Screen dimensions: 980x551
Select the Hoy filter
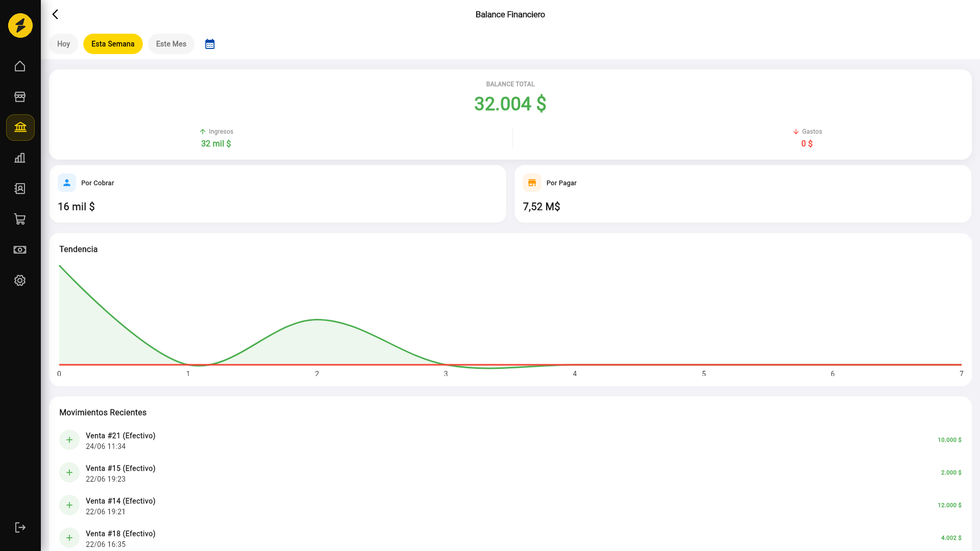[63, 44]
